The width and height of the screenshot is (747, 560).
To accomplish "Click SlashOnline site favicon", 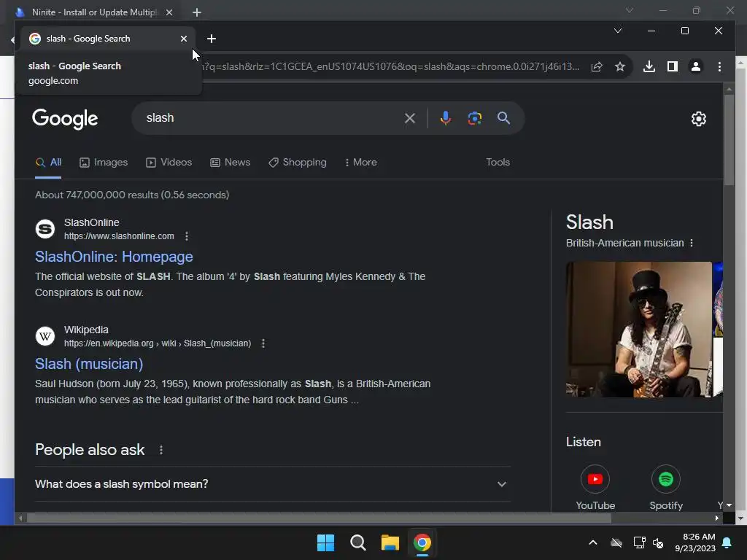I will click(45, 229).
